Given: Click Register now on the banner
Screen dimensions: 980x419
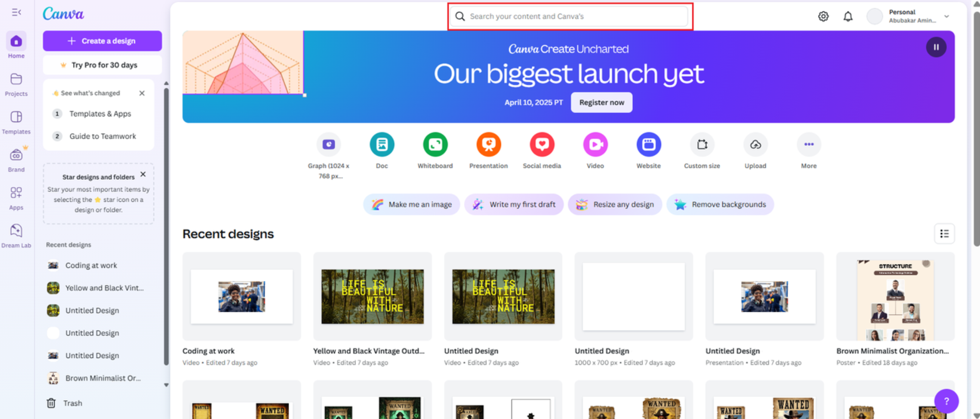Looking at the screenshot, I should pos(601,102).
